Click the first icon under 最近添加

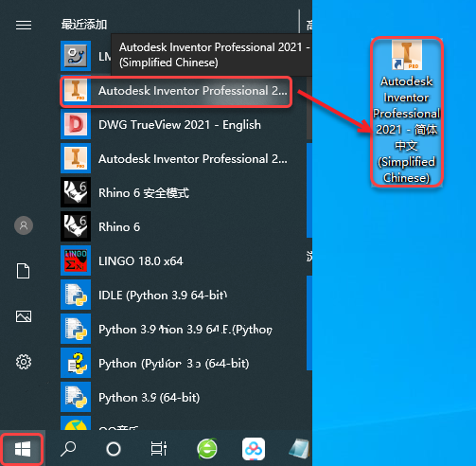(76, 56)
